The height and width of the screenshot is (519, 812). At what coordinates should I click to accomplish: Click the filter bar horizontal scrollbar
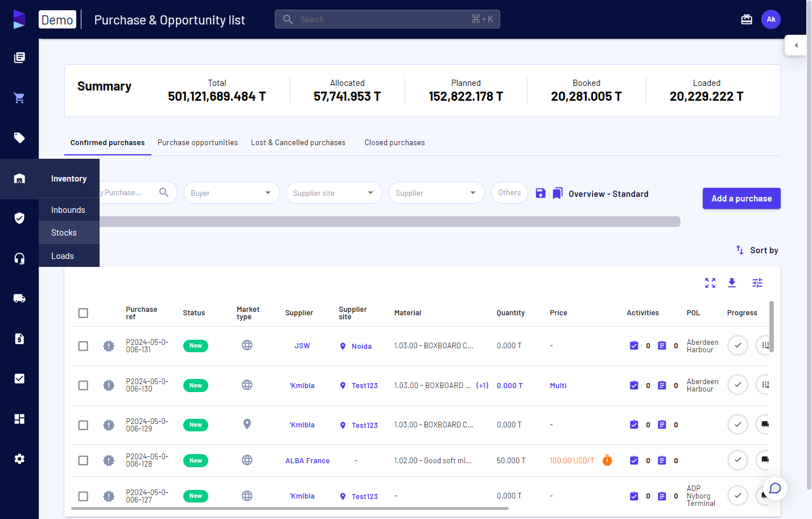click(x=390, y=221)
